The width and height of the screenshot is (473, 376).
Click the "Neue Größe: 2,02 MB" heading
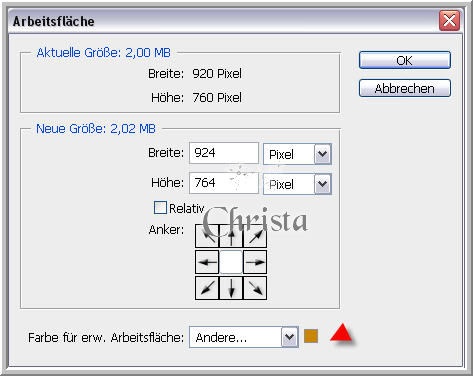[x=96, y=129]
